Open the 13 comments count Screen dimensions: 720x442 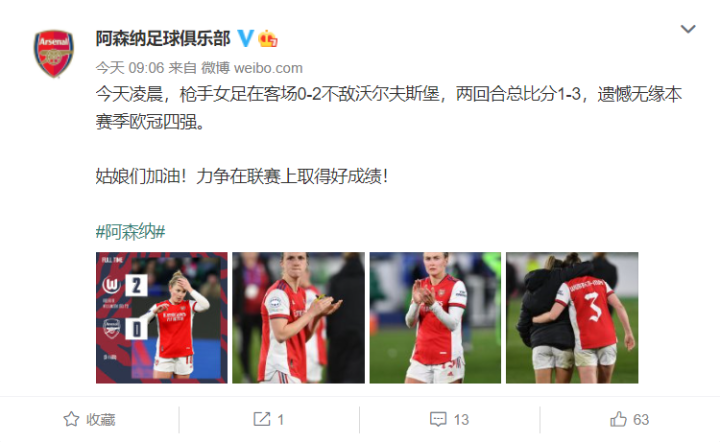(x=461, y=420)
